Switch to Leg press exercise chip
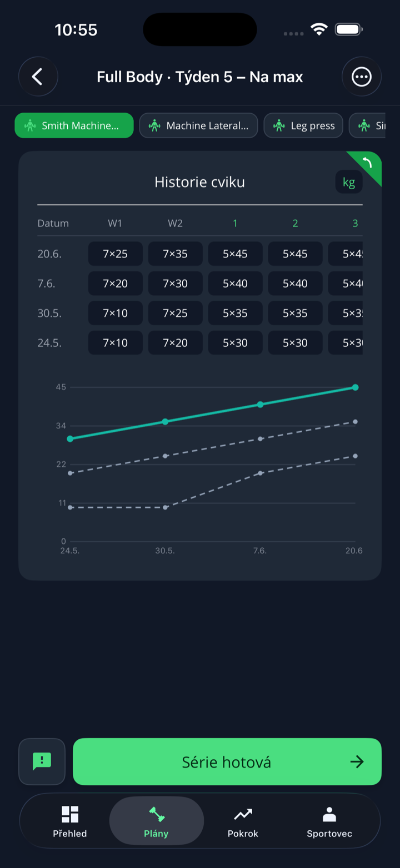 point(303,125)
